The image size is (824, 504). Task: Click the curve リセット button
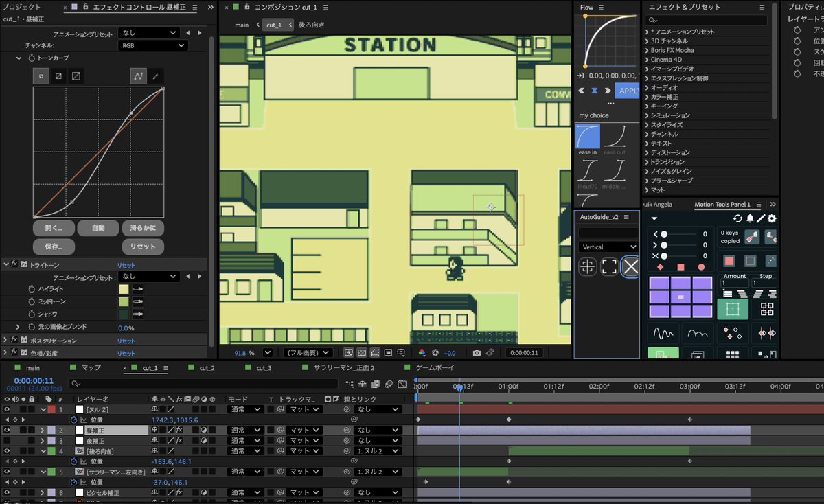[143, 246]
